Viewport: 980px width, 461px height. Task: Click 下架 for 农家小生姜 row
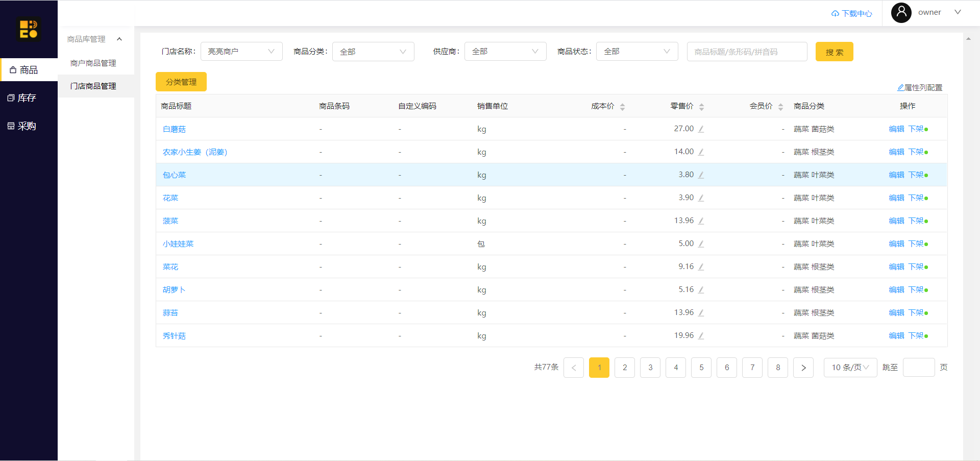click(916, 152)
